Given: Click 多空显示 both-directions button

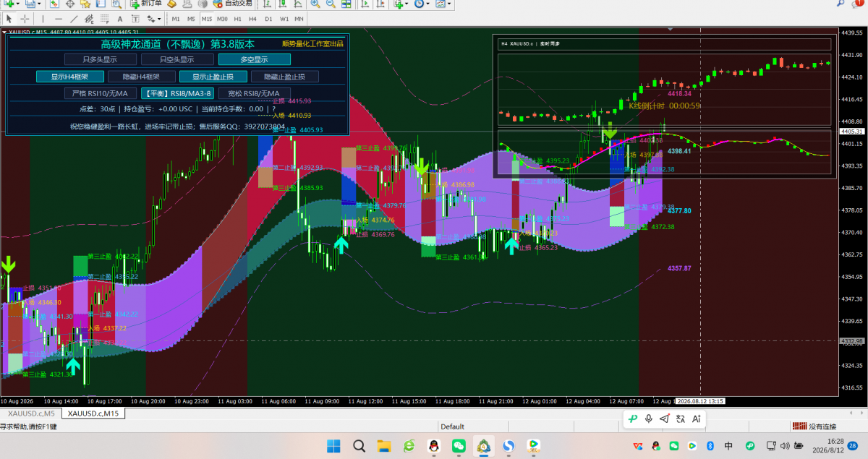Looking at the screenshot, I should point(254,59).
